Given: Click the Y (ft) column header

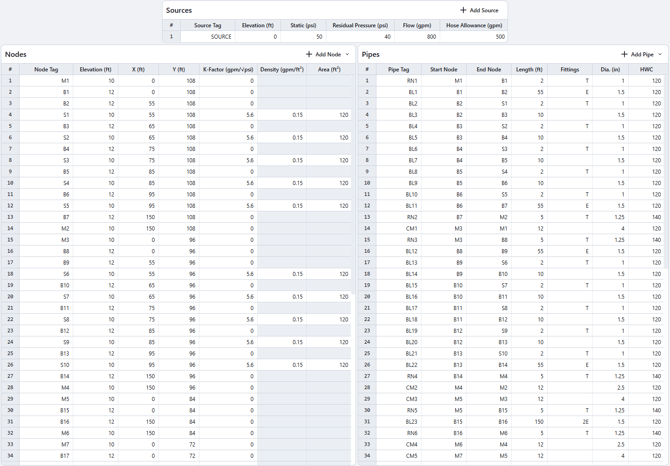Looking at the screenshot, I should pos(179,69).
